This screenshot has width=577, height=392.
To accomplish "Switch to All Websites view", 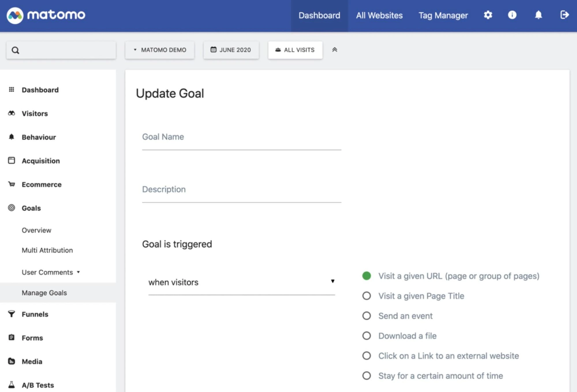I will point(379,15).
